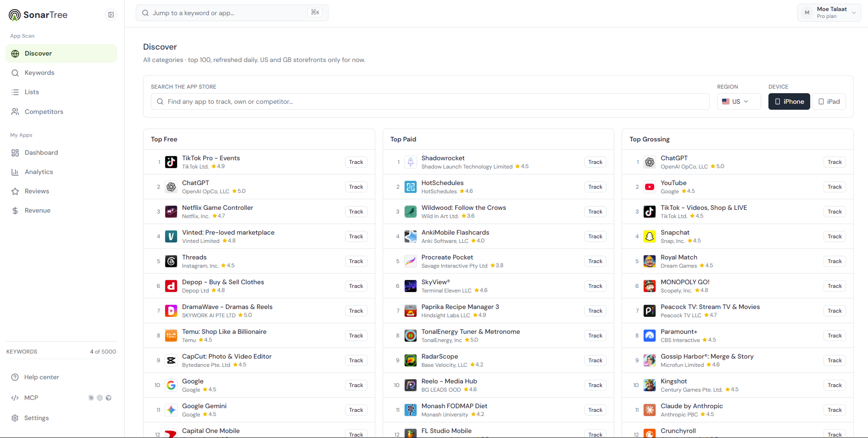The image size is (868, 438).
Task: Open the Procreate Pocket app icon
Action: 411,261
